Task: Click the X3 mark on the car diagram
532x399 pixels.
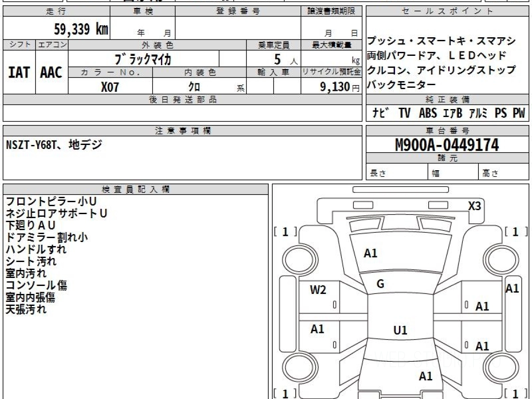Action: coord(474,206)
